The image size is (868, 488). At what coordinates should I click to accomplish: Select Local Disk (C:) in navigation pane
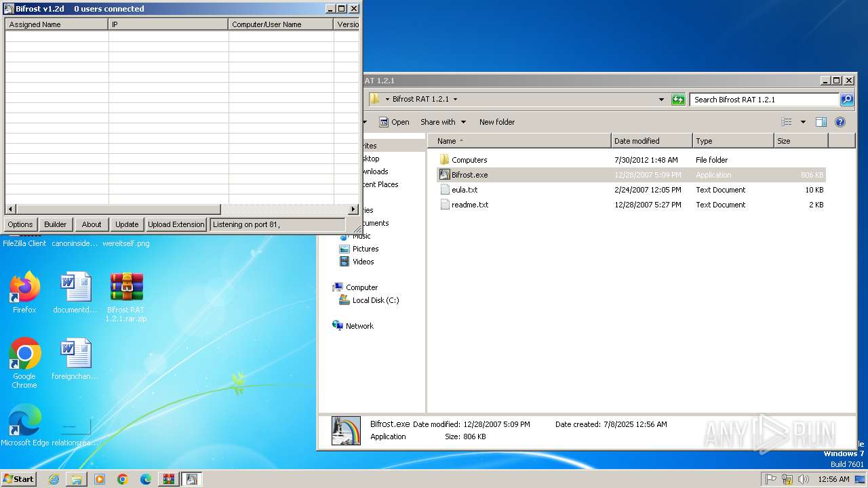coord(375,300)
